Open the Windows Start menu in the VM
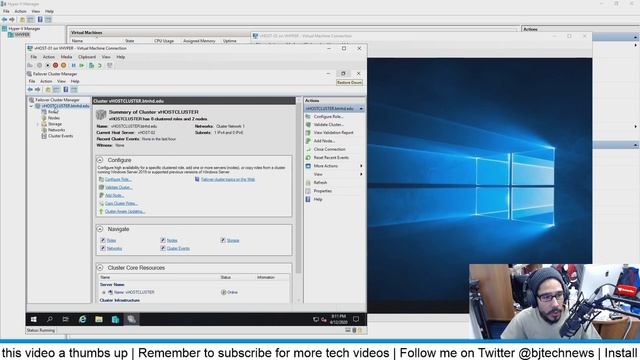The height and width of the screenshot is (360, 640). coord(34,319)
